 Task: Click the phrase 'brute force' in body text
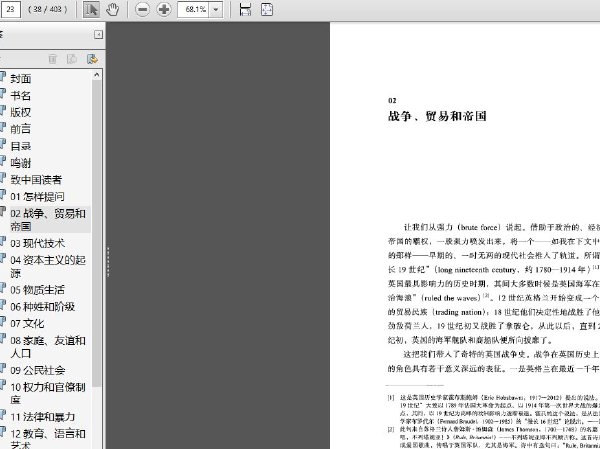(x=479, y=227)
